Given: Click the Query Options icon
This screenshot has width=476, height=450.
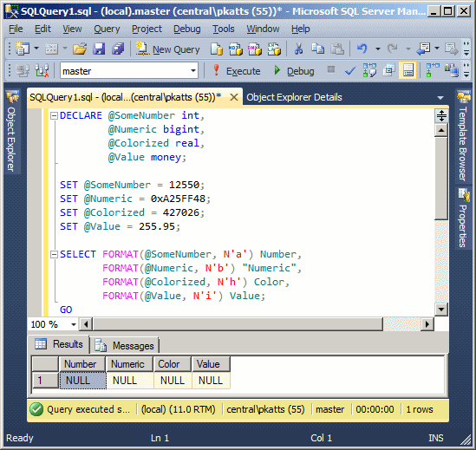Looking at the screenshot, I should [x=388, y=70].
